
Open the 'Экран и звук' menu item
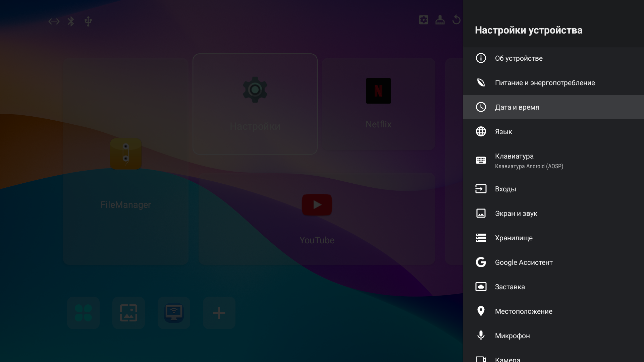(x=516, y=214)
